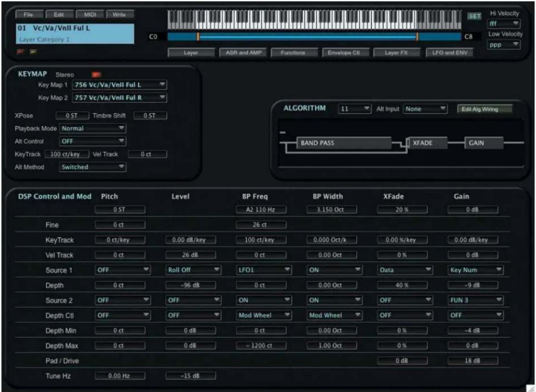Open BP Width Depth Ctl Mod Wheel dropdown
The image size is (536, 392).
tap(335, 315)
